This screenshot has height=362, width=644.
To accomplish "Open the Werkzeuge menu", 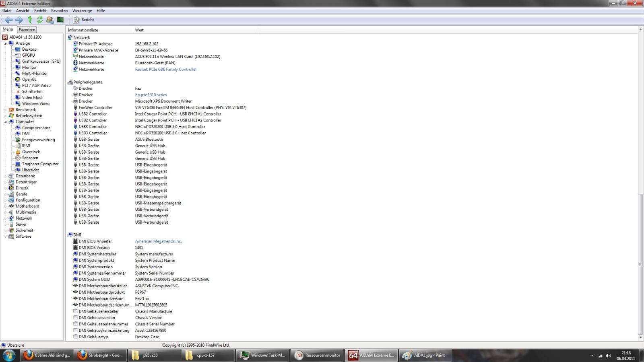I will [82, 11].
